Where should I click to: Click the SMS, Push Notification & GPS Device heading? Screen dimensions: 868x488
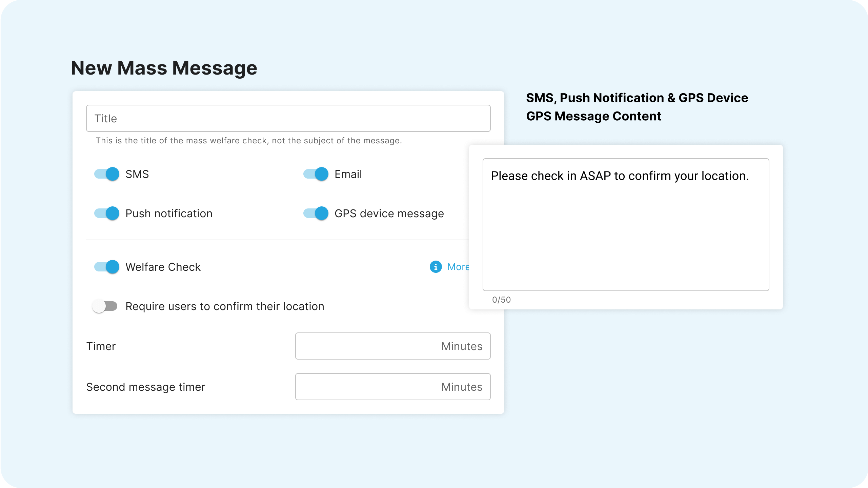[x=637, y=98]
